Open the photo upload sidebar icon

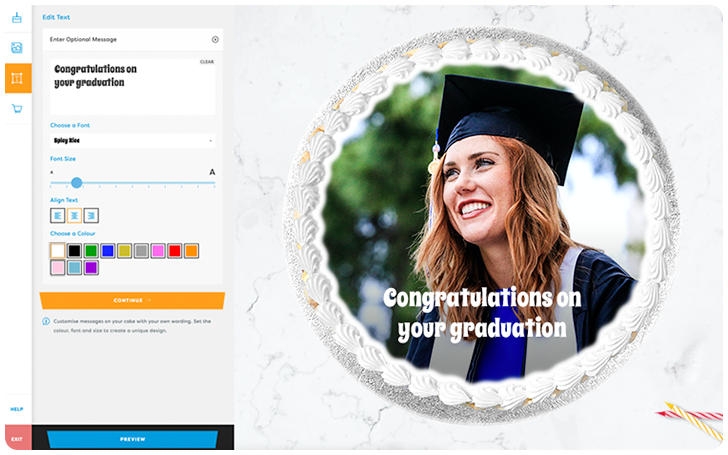coord(17,47)
